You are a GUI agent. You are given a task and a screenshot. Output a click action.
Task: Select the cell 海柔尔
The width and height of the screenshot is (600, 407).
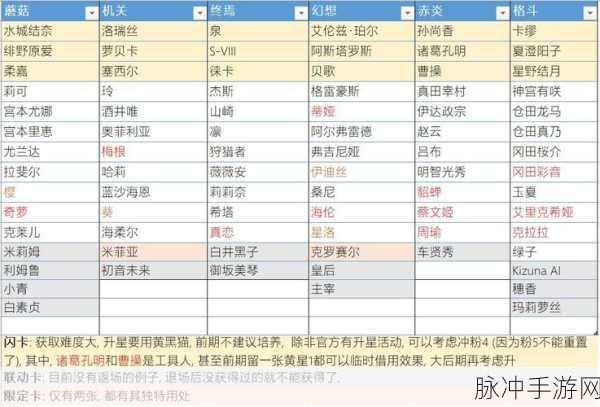[153, 232]
